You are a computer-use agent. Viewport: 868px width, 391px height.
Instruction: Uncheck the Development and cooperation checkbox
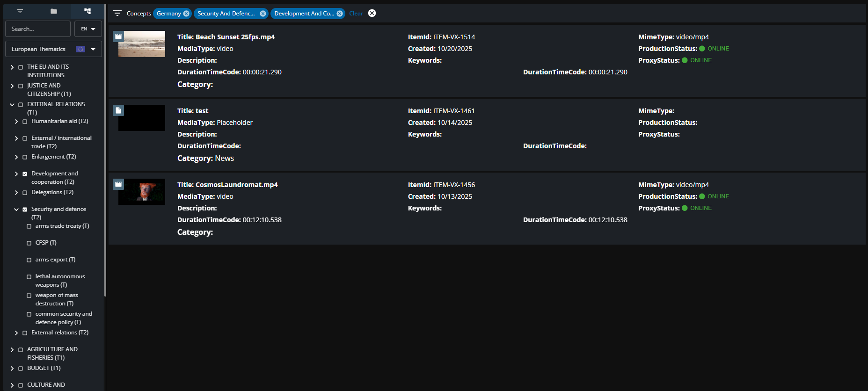(25, 174)
